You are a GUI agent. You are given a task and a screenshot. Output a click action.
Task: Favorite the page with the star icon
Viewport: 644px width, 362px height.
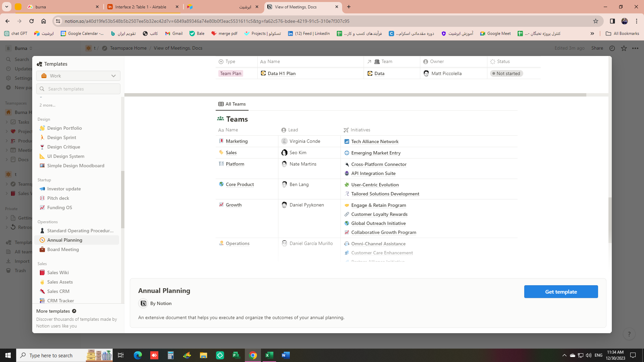624,48
